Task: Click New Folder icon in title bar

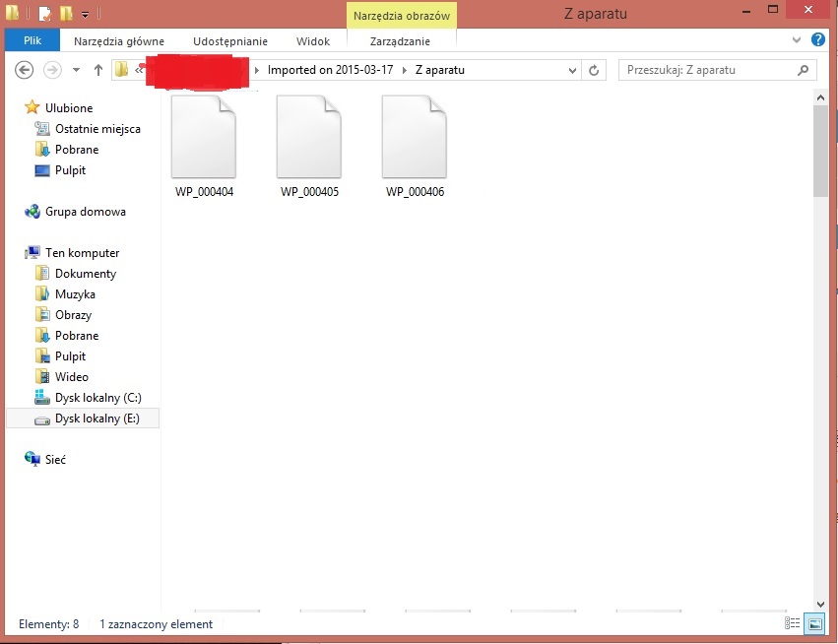Action: (66, 14)
